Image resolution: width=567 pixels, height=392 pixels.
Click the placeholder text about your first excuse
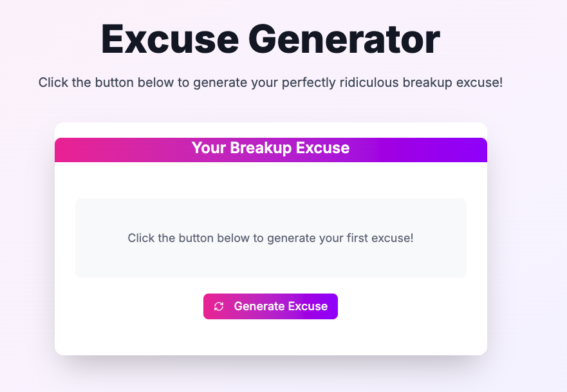pos(270,238)
